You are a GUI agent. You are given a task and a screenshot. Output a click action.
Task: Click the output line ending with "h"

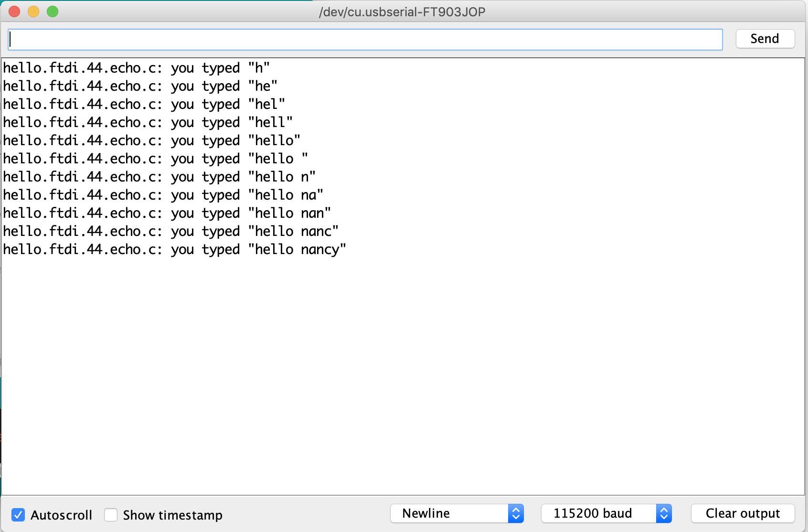pos(137,68)
